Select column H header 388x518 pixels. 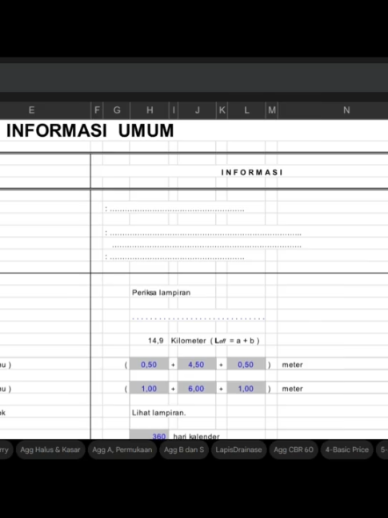tap(150, 110)
